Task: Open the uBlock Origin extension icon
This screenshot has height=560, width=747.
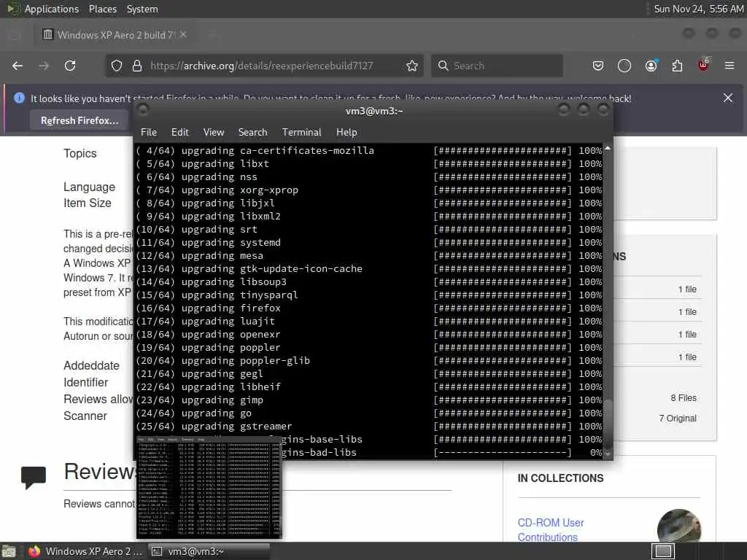Action: 703,65
